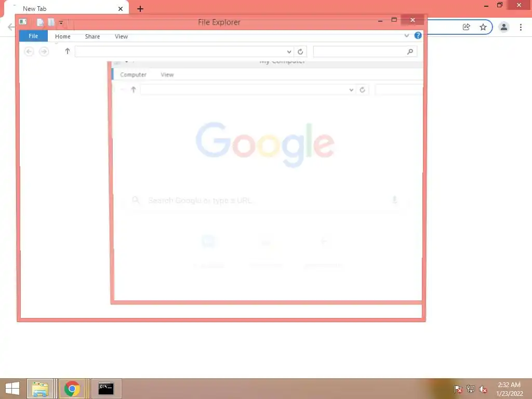The image size is (532, 399).
Task: Switch to the Home ribbon tab
Action: pos(63,36)
